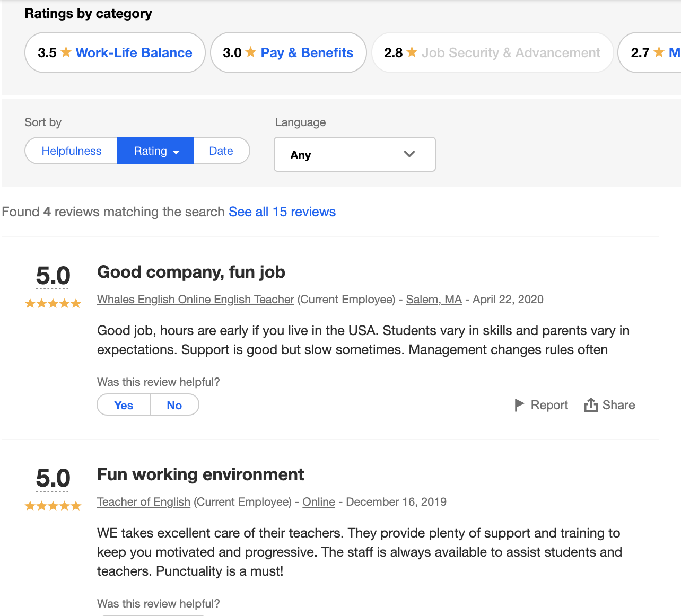This screenshot has height=616, width=681.
Task: Mark first review not helpful with No
Action: tap(174, 405)
